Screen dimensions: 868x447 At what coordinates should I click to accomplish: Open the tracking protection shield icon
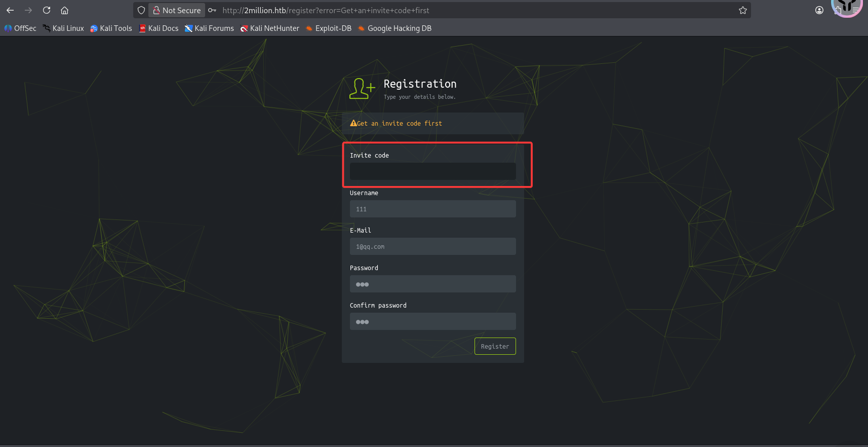point(141,10)
